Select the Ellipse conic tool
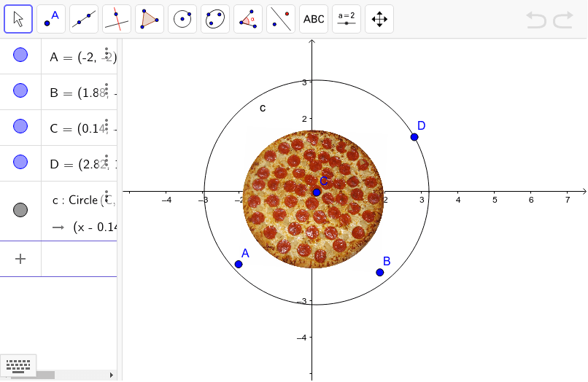The image size is (588, 382). pos(215,19)
